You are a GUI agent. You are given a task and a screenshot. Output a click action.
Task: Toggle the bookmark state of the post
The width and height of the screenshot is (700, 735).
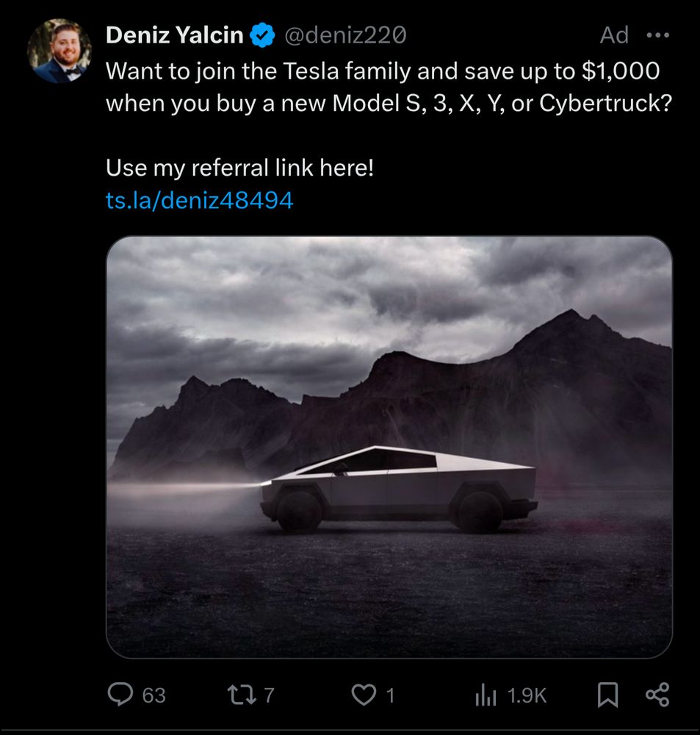(607, 695)
